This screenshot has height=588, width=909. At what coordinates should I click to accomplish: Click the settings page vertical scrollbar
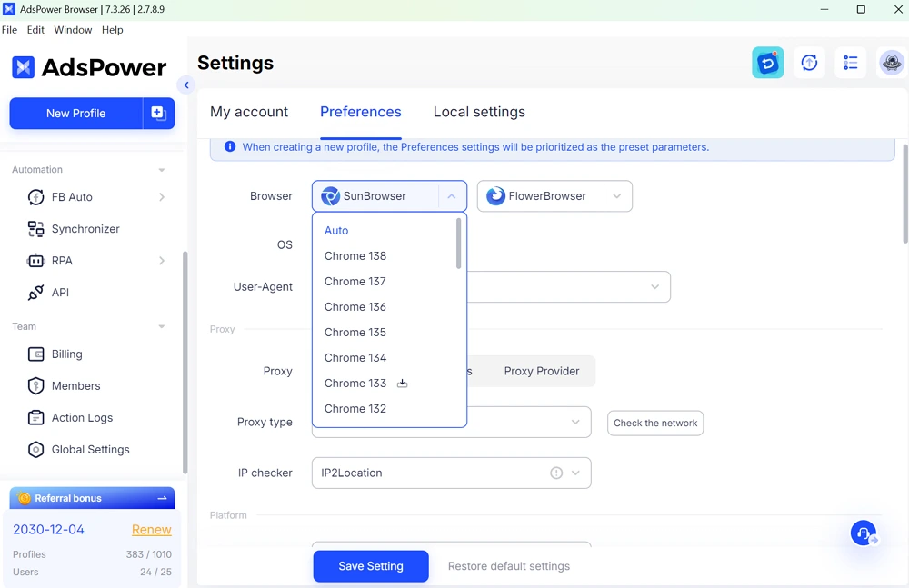tap(905, 194)
